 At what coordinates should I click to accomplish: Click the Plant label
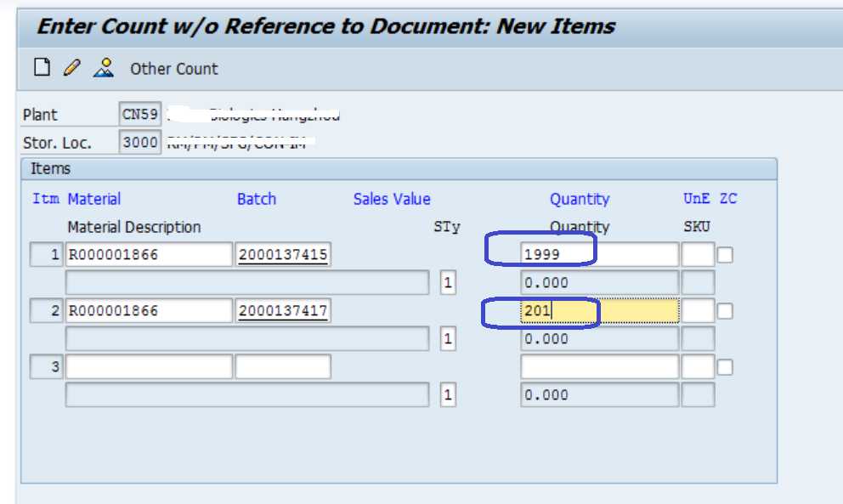40,115
